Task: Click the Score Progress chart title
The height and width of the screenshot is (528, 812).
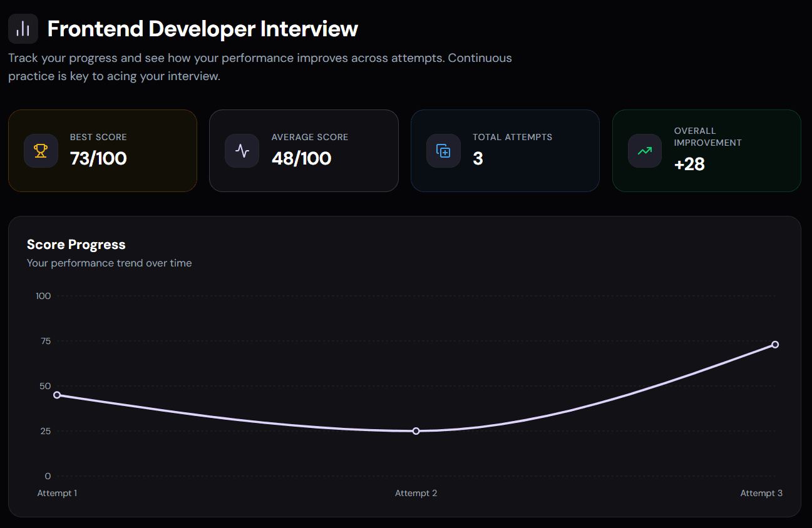Action: 76,245
